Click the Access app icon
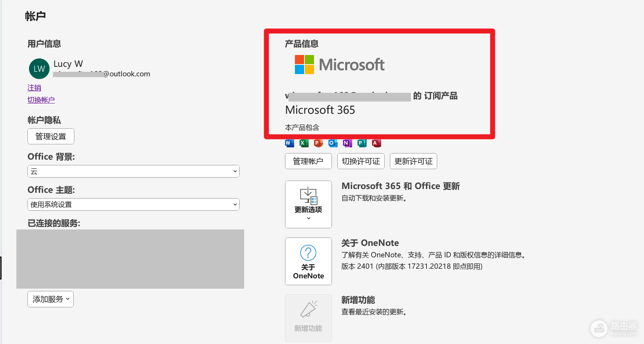 click(376, 143)
